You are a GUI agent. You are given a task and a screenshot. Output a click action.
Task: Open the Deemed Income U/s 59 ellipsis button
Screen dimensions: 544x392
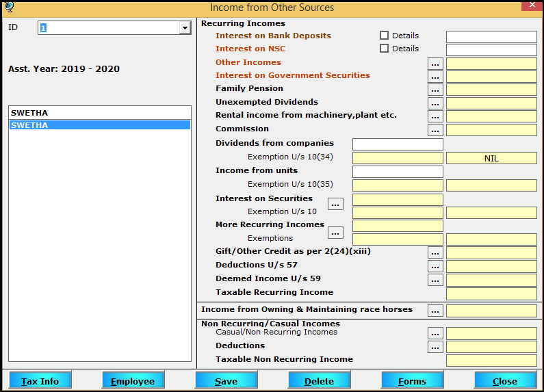(x=435, y=280)
